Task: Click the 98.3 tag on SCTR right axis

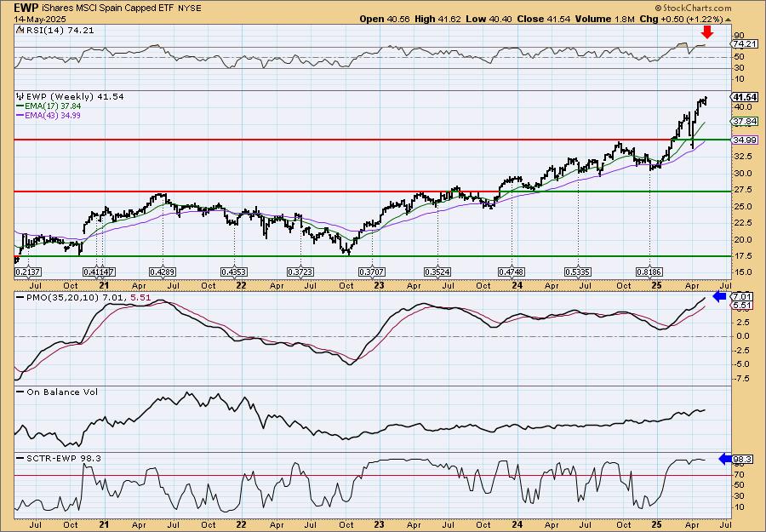Action: click(x=742, y=459)
